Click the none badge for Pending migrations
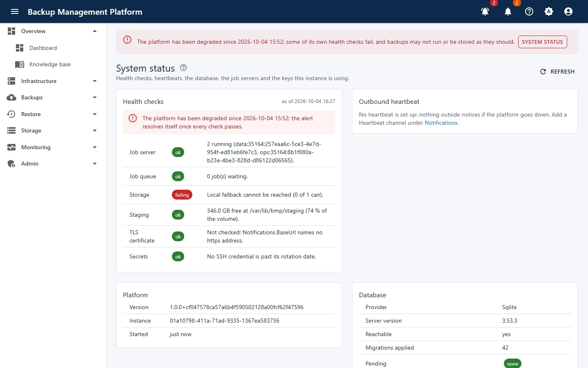The image size is (588, 368). coord(512,364)
